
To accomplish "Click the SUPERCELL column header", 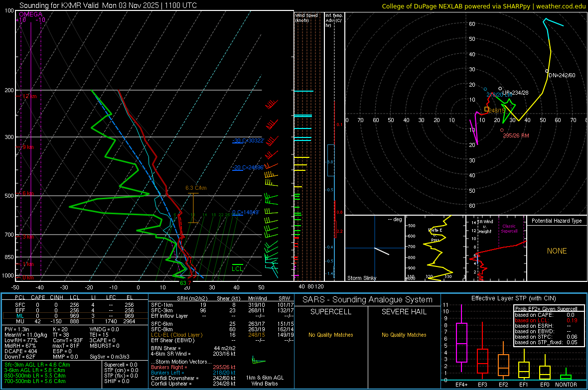I will pyautogui.click(x=330, y=312).
